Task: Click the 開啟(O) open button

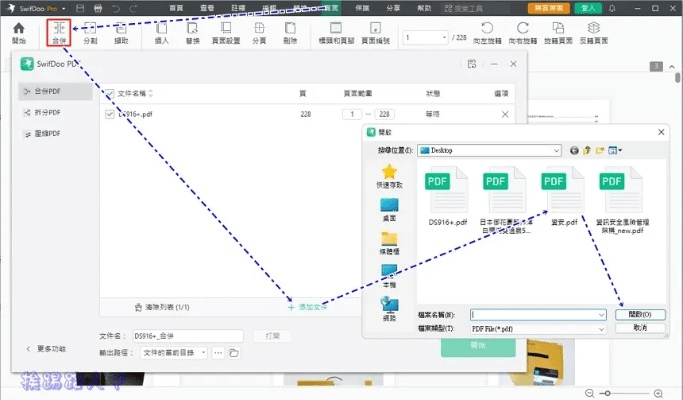Action: coord(640,315)
